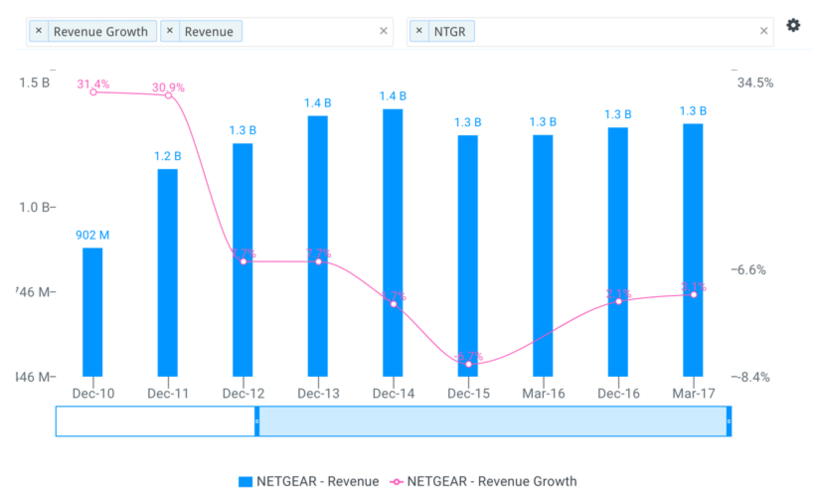Remove the Revenue metric tag
This screenshot has width=821, height=504.
point(170,31)
